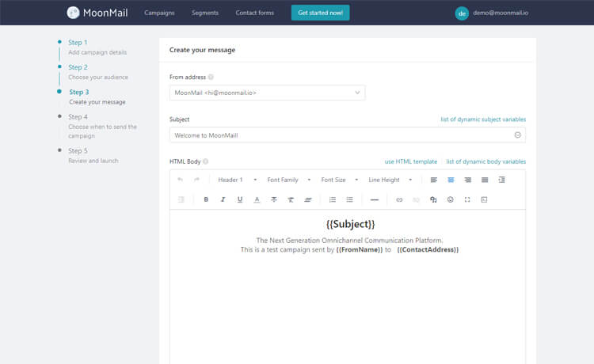Align text right
This screenshot has height=364, width=594.
pyautogui.click(x=468, y=180)
